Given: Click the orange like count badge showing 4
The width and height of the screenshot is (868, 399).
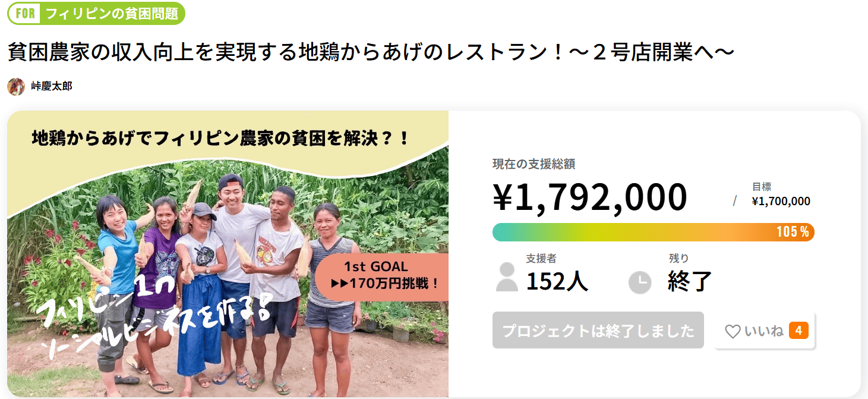Looking at the screenshot, I should point(798,331).
